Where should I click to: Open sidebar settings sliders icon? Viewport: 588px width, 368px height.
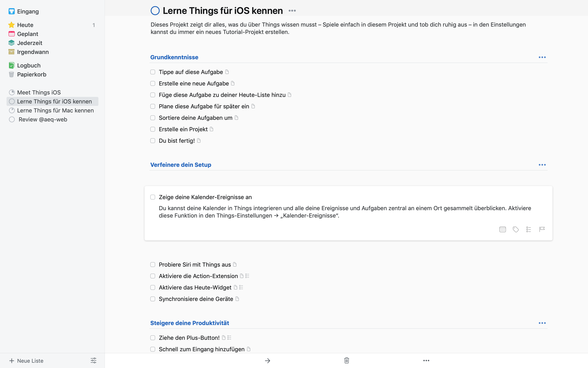coord(94,360)
